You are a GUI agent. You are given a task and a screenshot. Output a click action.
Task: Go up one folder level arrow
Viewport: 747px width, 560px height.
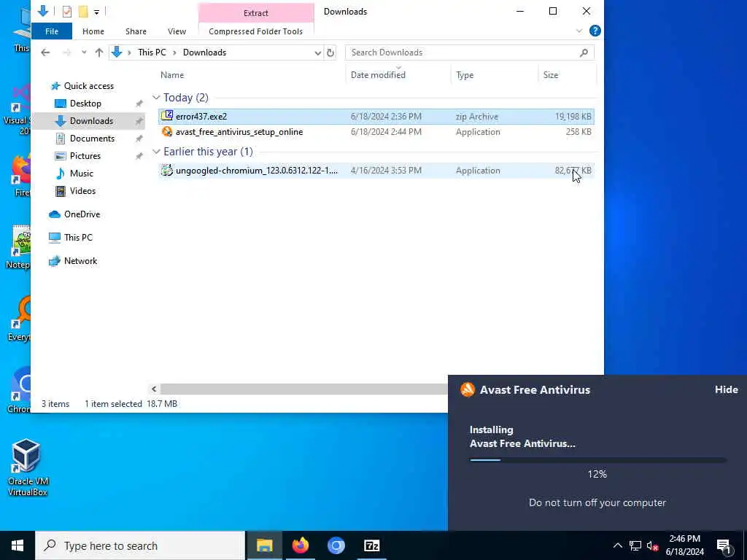pyautogui.click(x=99, y=52)
